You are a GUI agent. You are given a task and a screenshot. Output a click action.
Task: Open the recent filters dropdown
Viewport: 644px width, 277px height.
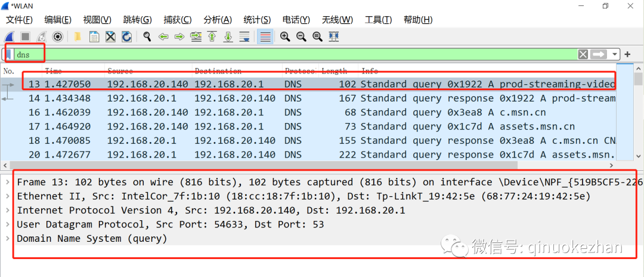(x=614, y=54)
